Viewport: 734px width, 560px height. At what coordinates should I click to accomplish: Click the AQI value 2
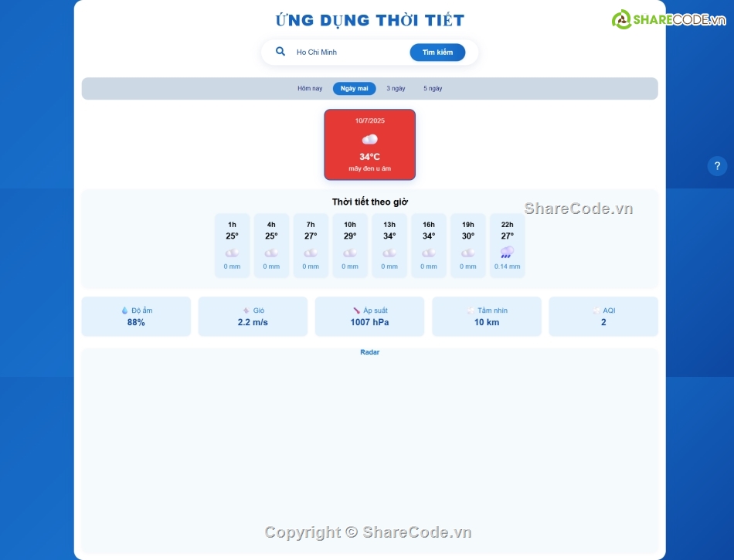tap(603, 322)
